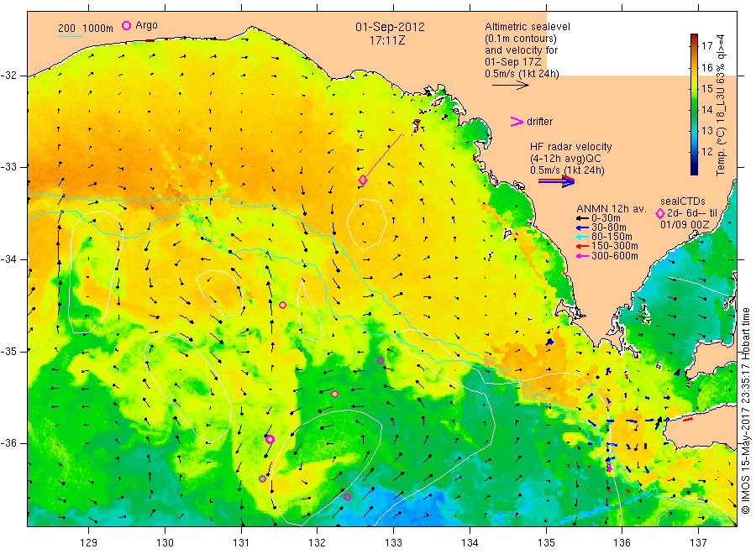Click the 'HF radar velocity' legend text

click(x=571, y=147)
